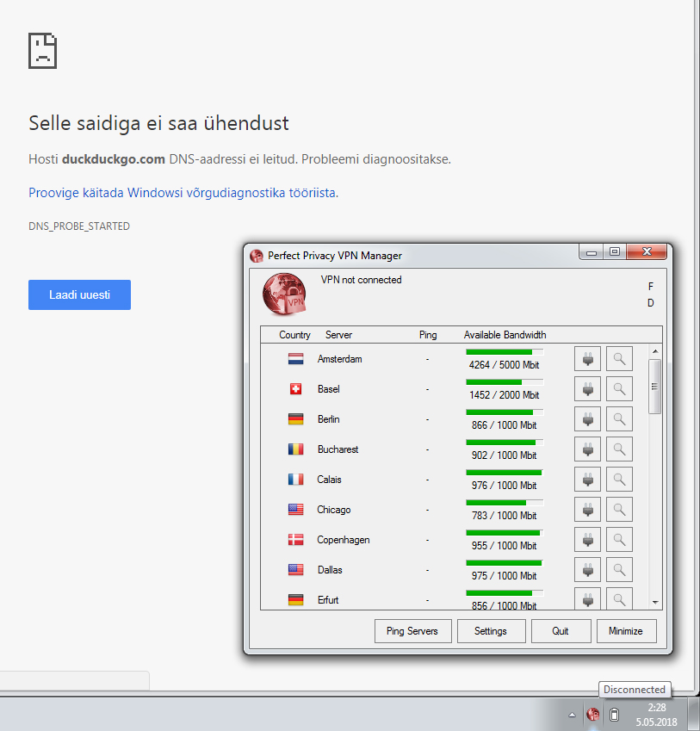This screenshot has height=731, width=700.
Task: Click the Perfect Privacy VPN globe logo
Action: click(x=284, y=294)
